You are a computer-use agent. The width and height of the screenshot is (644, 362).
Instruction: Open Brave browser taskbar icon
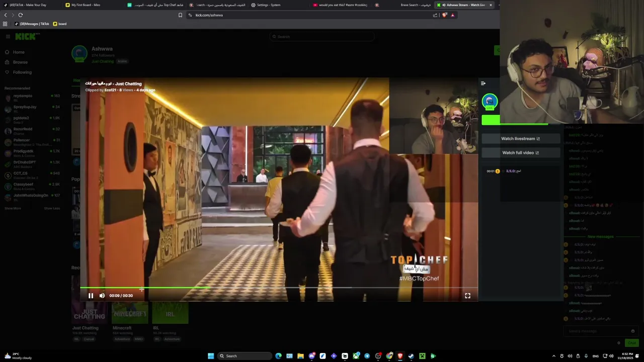coord(400,356)
